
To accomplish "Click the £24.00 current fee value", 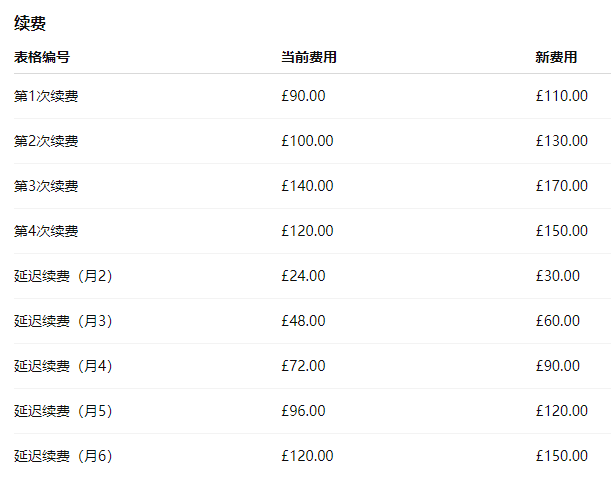I will coord(303,276).
